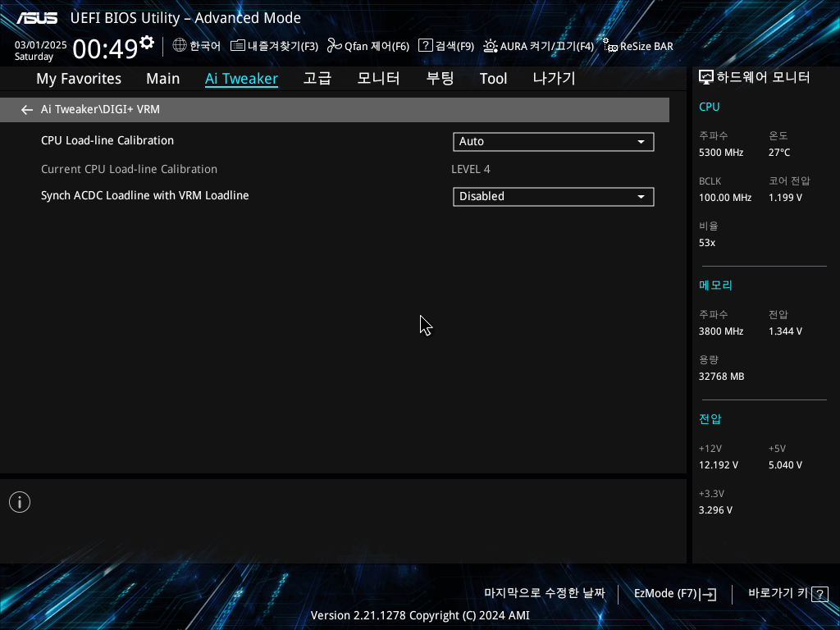The width and height of the screenshot is (840, 630).
Task: Click the EzMode switch arrow icon
Action: [x=708, y=594]
